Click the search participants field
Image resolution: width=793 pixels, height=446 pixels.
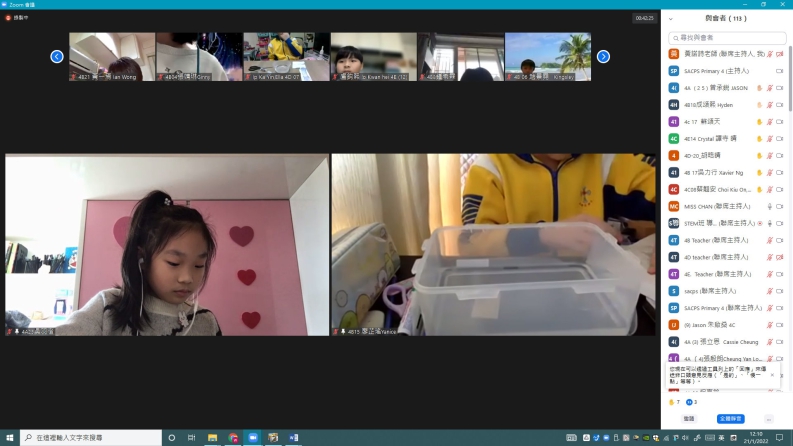pos(725,37)
